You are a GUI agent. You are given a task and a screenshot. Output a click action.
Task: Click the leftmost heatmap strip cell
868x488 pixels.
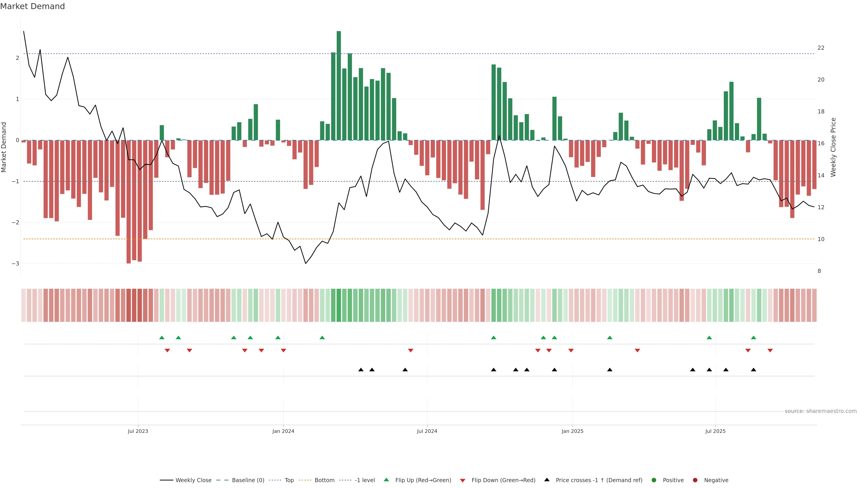(x=23, y=305)
